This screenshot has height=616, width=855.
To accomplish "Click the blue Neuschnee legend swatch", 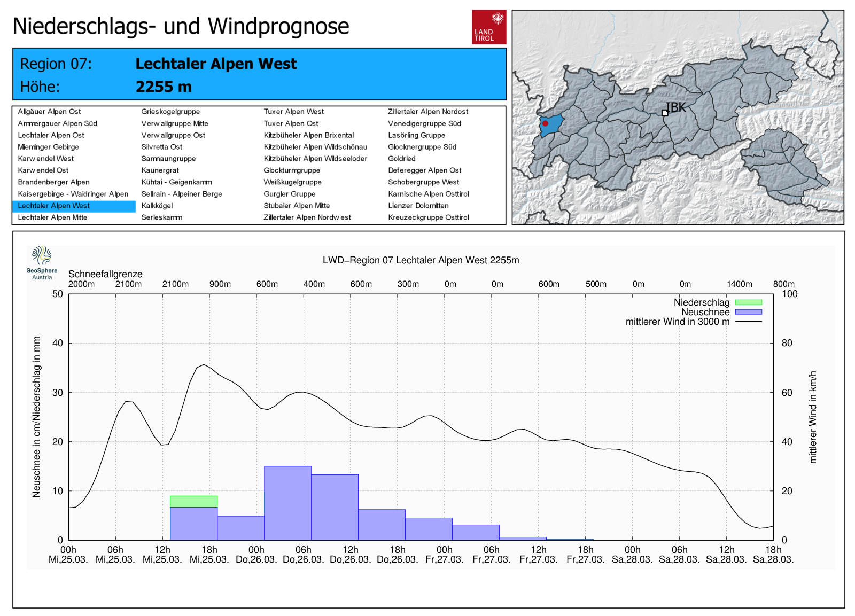I will 748,312.
